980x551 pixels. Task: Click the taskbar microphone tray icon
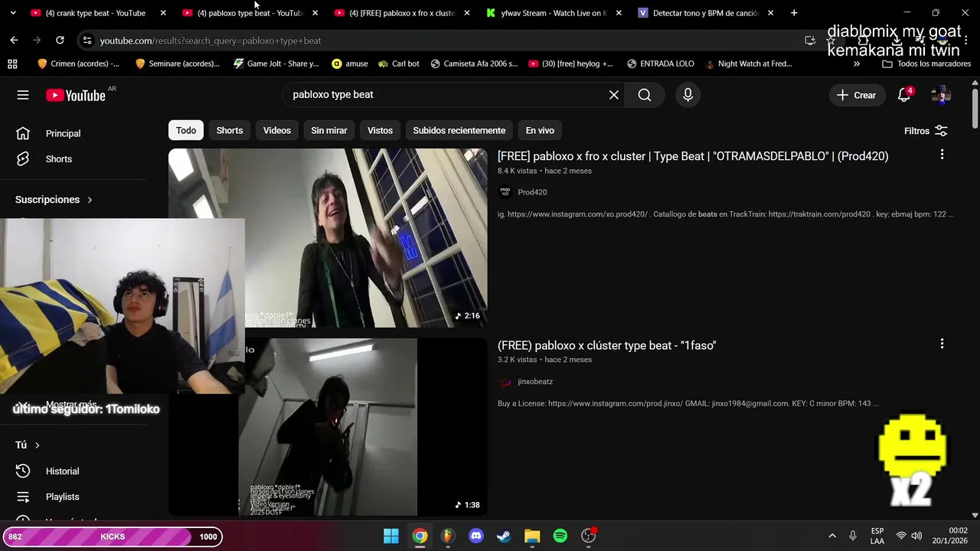click(852, 536)
